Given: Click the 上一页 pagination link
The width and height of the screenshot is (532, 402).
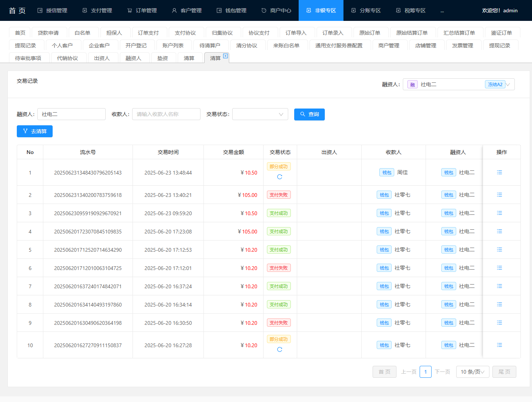Looking at the screenshot, I should (x=409, y=372).
